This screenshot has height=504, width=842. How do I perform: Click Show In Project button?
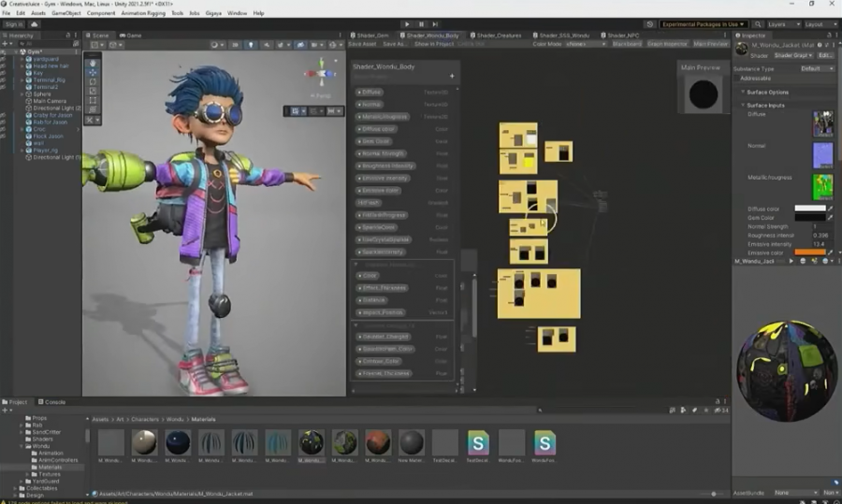434,44
